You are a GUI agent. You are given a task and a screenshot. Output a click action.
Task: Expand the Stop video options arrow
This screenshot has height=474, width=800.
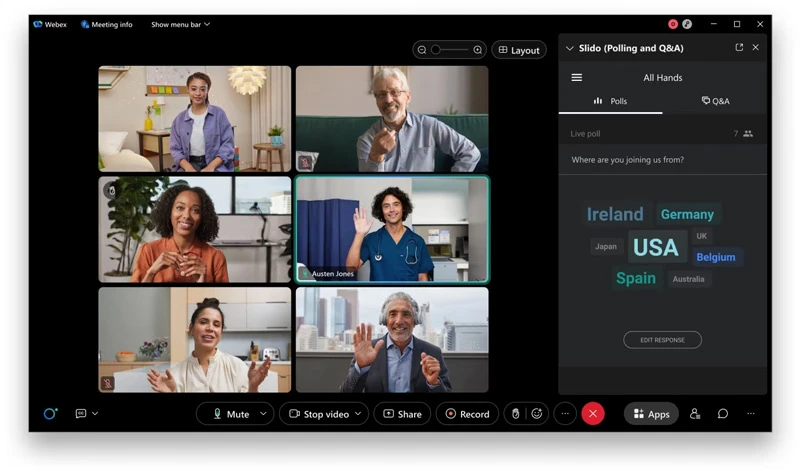[359, 414]
